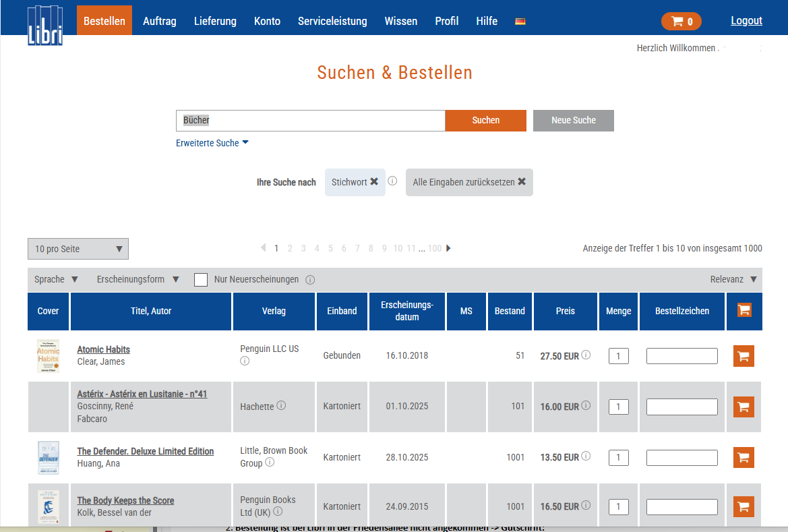Click the Bestand column header
Image resolution: width=788 pixels, height=532 pixels.
tap(510, 312)
